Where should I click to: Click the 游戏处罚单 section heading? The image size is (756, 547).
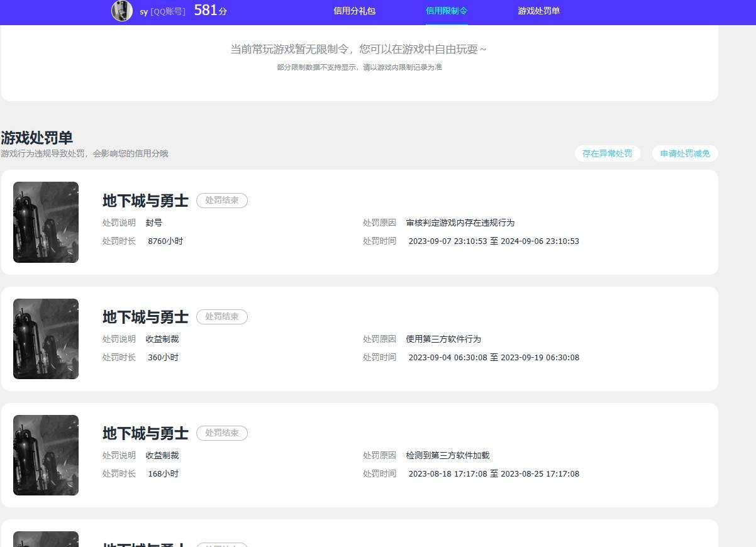coord(37,138)
